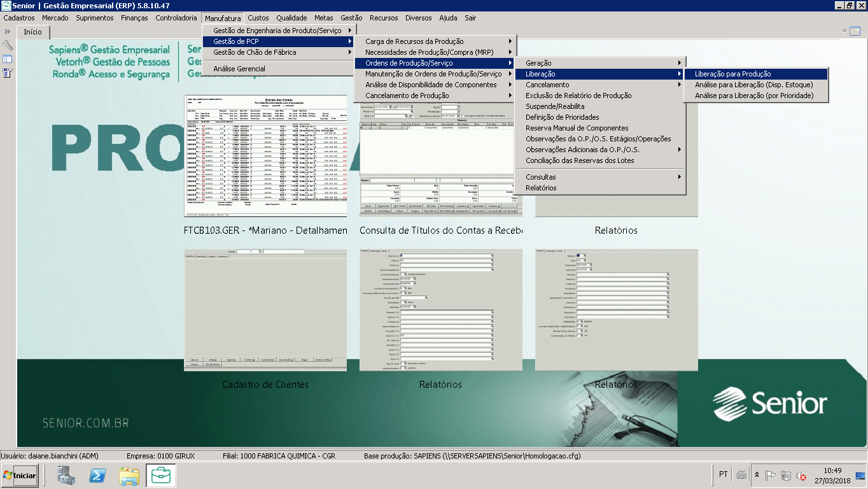Select the Início tab
Image resolution: width=868 pixels, height=489 pixels.
(x=33, y=31)
